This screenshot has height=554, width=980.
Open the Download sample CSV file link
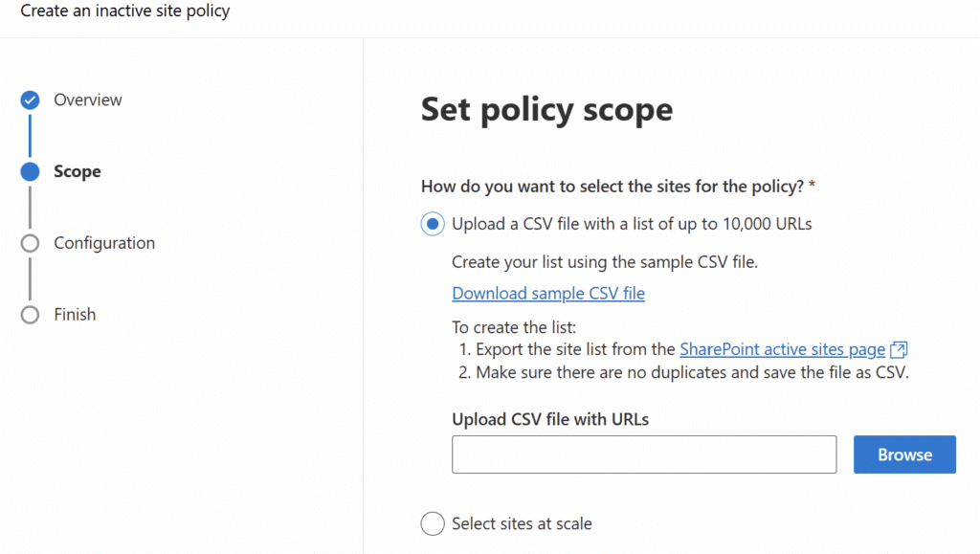548,294
